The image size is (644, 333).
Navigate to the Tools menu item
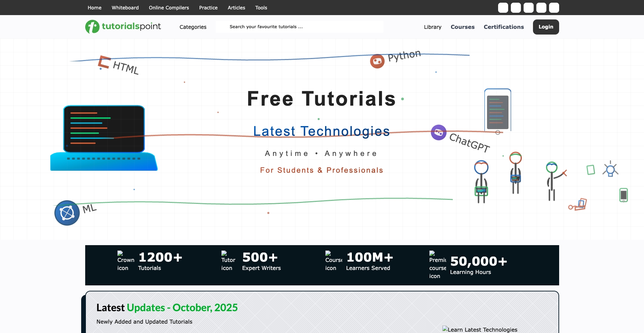point(261,7)
